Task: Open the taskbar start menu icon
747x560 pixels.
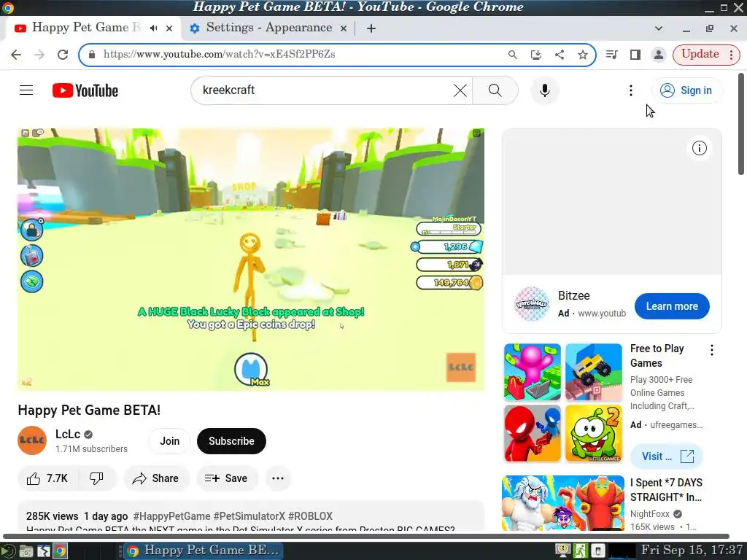Action: [8, 551]
